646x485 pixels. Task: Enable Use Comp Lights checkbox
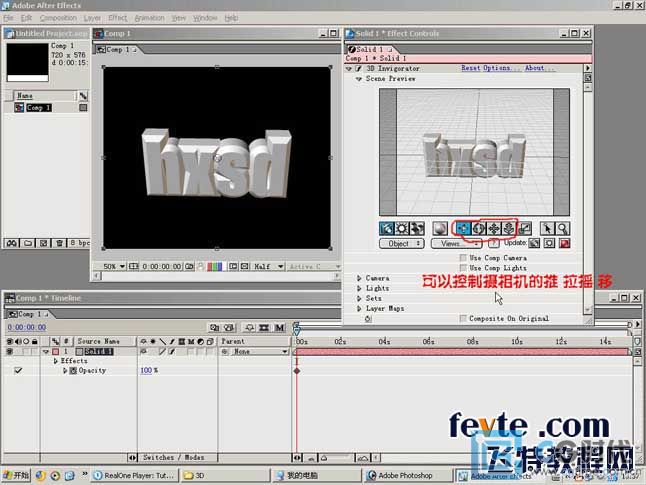pyautogui.click(x=463, y=268)
